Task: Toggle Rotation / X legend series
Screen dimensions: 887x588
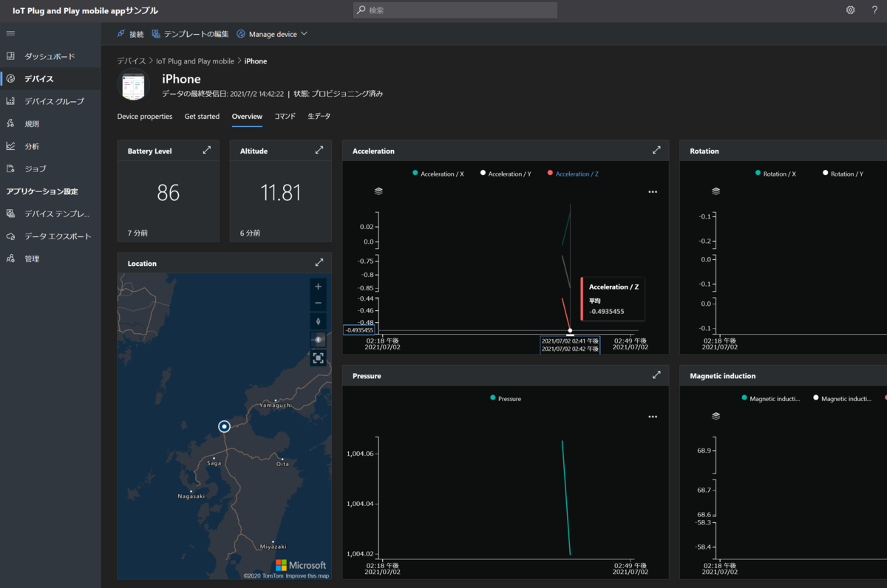Action: point(775,174)
